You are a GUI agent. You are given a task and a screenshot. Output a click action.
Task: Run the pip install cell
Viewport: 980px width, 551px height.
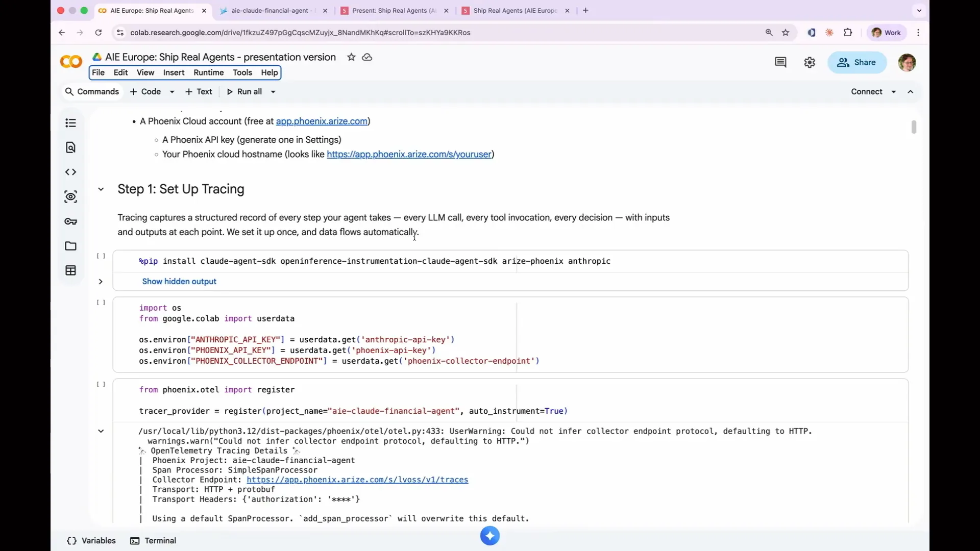(x=101, y=256)
